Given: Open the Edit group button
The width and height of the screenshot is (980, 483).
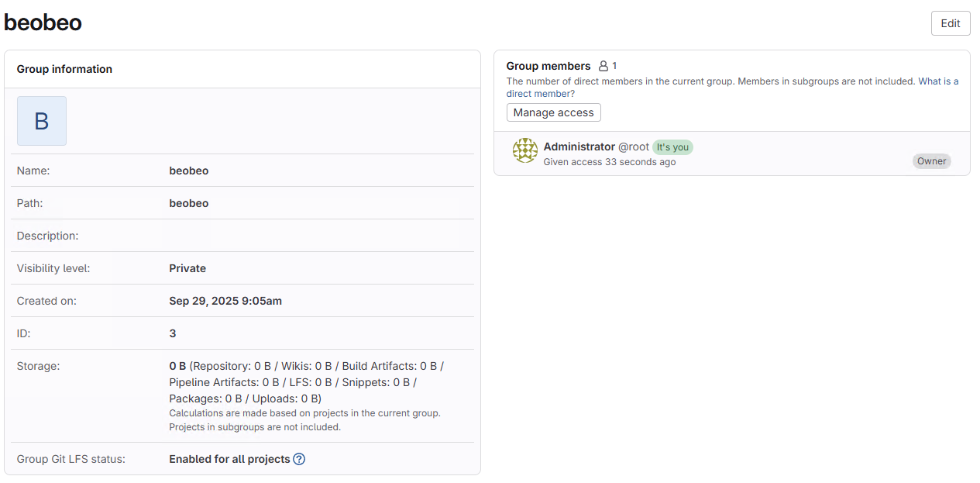Looking at the screenshot, I should tap(950, 23).
